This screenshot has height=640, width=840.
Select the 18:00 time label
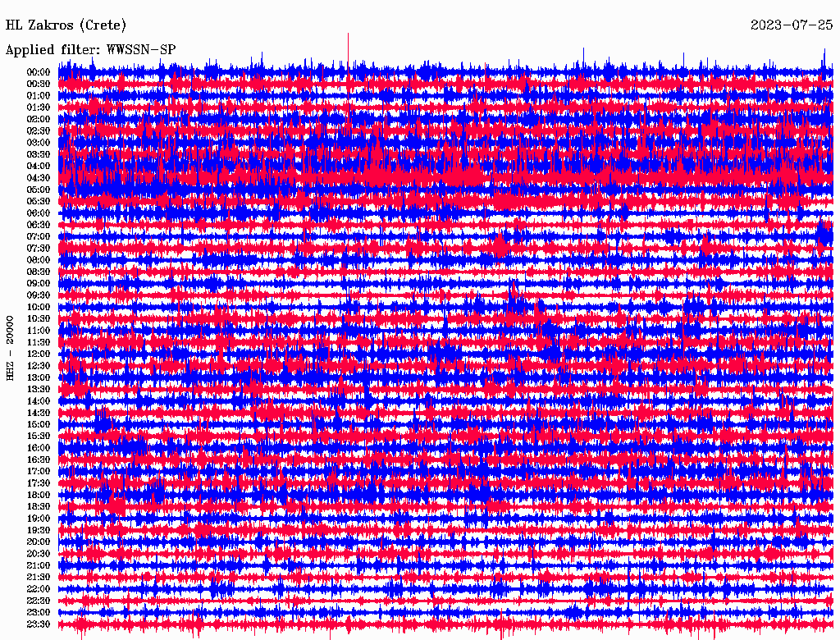coord(39,495)
